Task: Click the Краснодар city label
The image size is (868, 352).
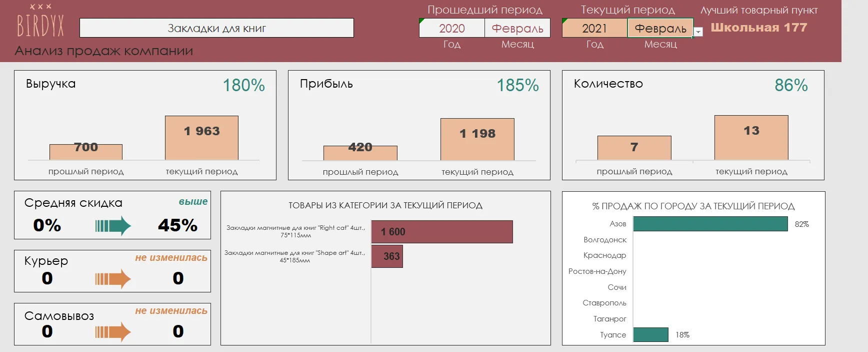Action: [x=604, y=255]
